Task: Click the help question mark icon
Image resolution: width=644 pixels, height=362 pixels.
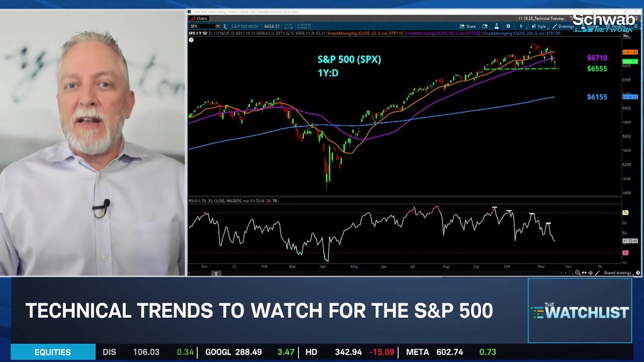Action: 638,273
